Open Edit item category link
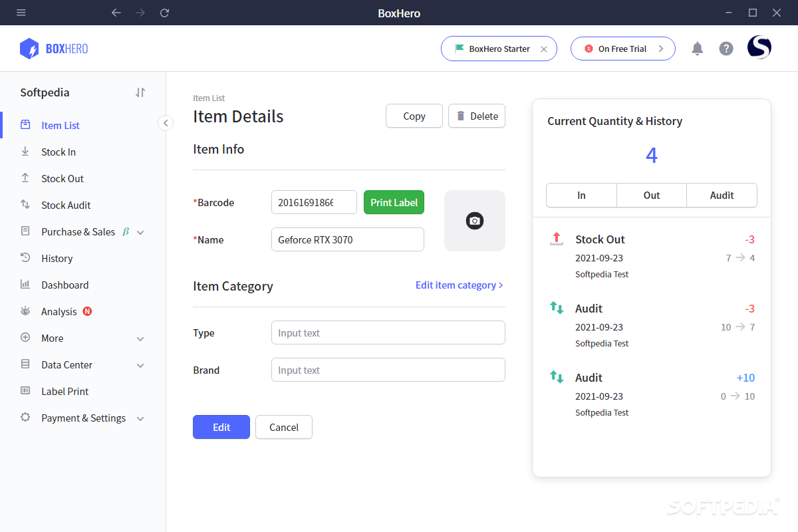This screenshot has height=532, width=798. click(x=460, y=285)
